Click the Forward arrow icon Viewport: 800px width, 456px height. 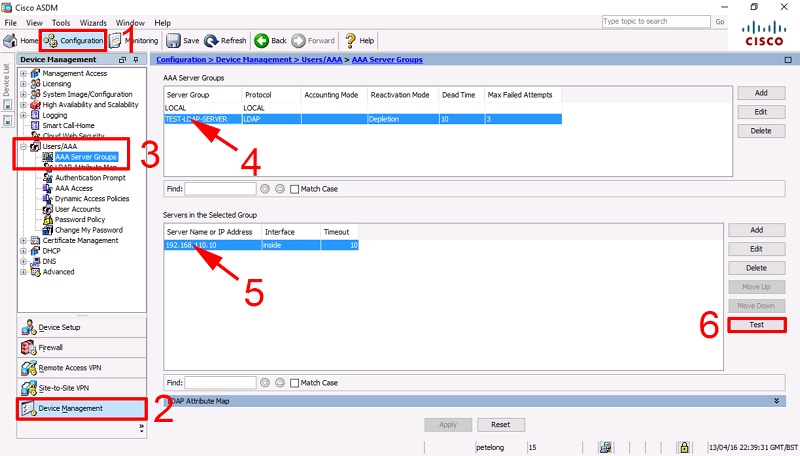tap(298, 40)
